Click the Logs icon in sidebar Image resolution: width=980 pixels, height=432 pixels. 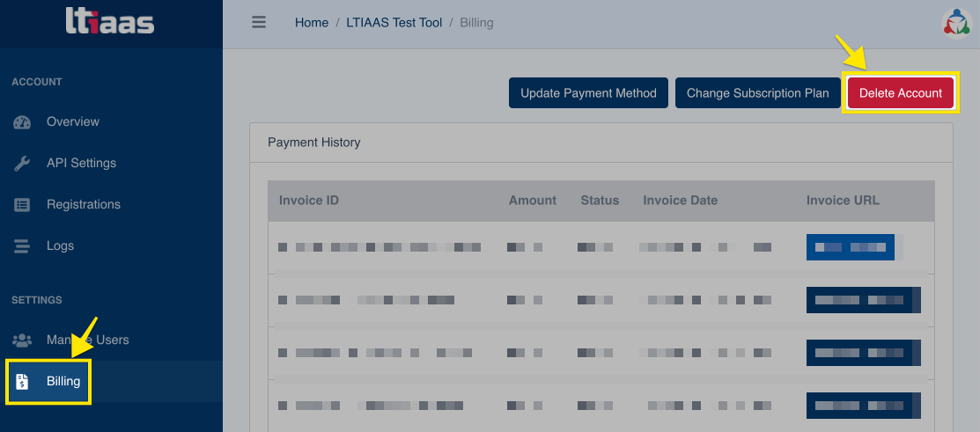22,246
